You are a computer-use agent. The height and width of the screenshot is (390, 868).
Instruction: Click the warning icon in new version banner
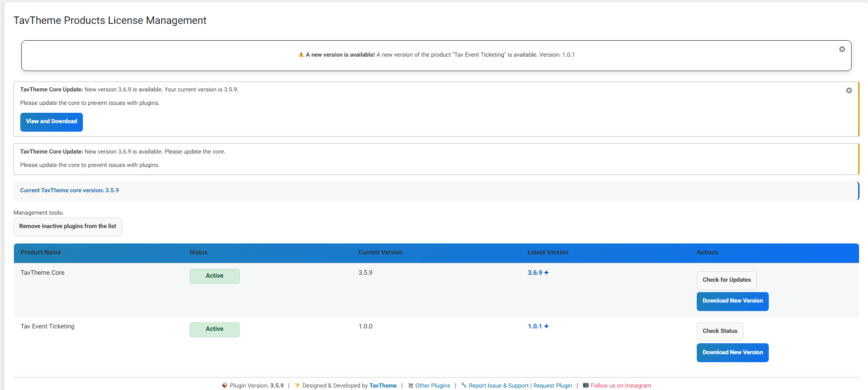(x=301, y=55)
